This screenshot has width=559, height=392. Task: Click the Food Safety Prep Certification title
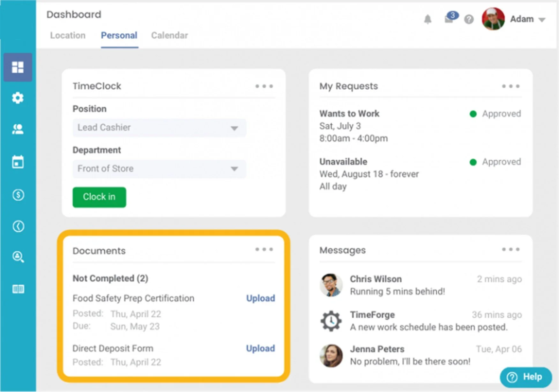(133, 298)
